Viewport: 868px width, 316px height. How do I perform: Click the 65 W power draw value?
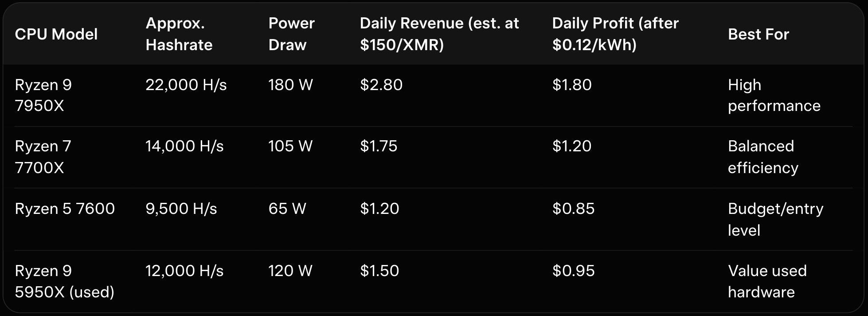pyautogui.click(x=287, y=209)
